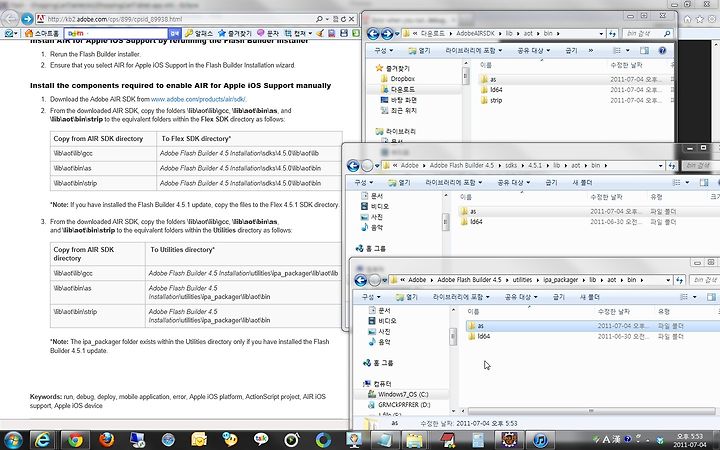Viewport: 720px width, 450px height.
Task: Click the daum search input field
Action: (116, 33)
